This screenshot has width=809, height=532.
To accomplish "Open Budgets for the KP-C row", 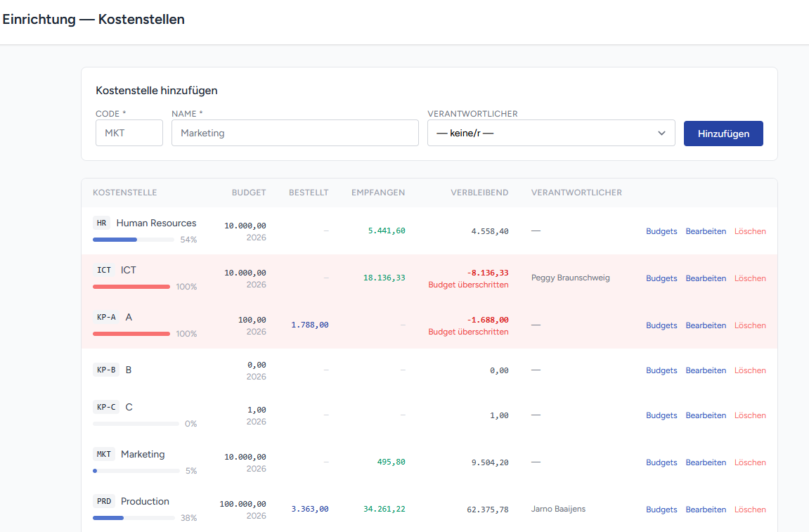I will coord(661,415).
